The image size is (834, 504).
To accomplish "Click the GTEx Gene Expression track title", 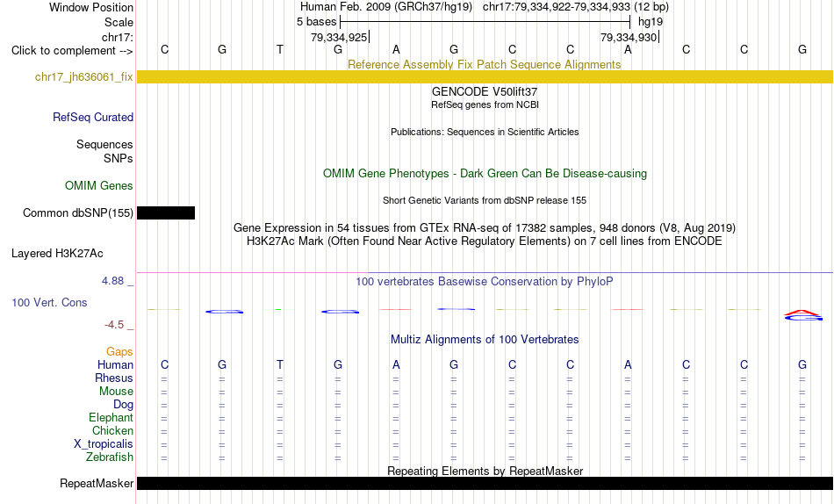I will click(x=485, y=227).
